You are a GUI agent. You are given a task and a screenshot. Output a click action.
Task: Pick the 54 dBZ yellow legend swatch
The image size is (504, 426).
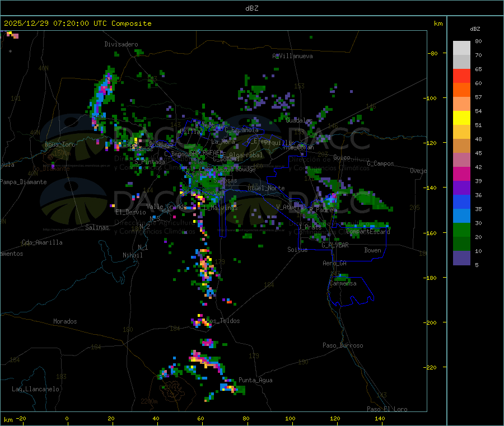(461, 118)
